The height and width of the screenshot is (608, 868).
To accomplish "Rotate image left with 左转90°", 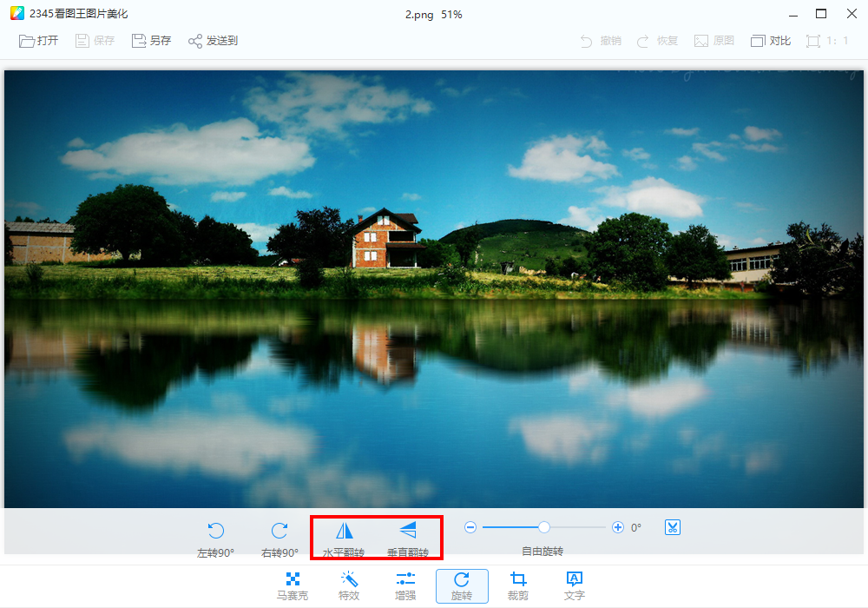I will (216, 531).
